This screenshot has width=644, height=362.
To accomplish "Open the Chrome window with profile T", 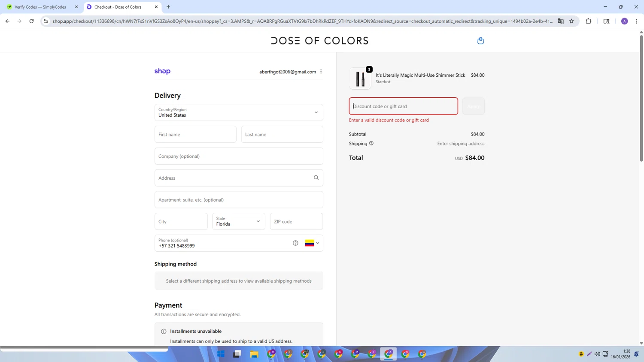I will [x=372, y=354].
